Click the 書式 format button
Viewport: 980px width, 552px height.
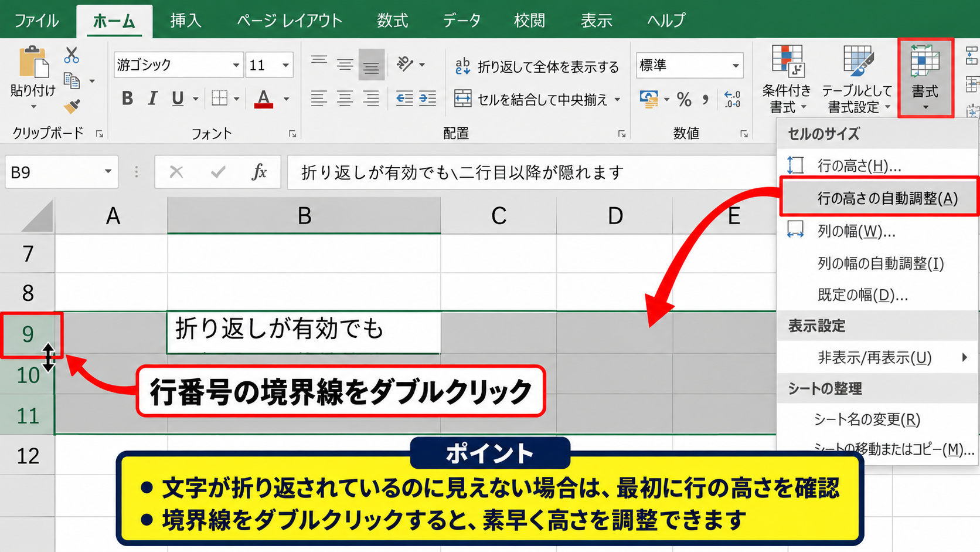925,78
